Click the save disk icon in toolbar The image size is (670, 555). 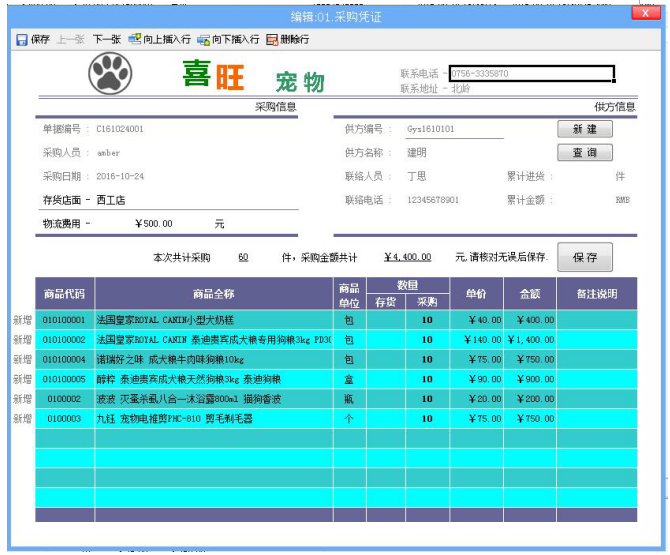[21, 39]
